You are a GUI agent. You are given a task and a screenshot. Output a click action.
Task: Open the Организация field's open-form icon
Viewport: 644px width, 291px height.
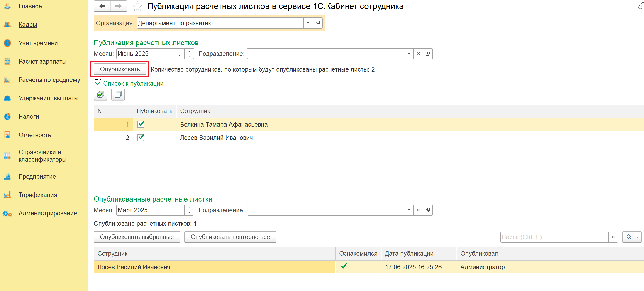[x=317, y=23]
